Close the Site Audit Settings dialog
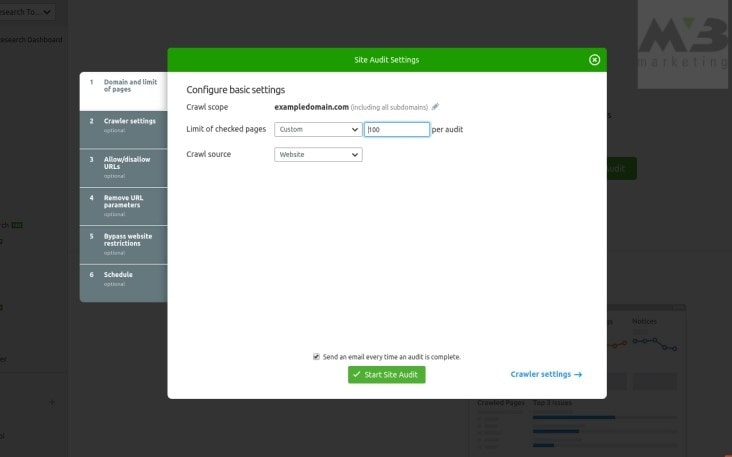Viewport: 732px width, 457px height. (594, 60)
